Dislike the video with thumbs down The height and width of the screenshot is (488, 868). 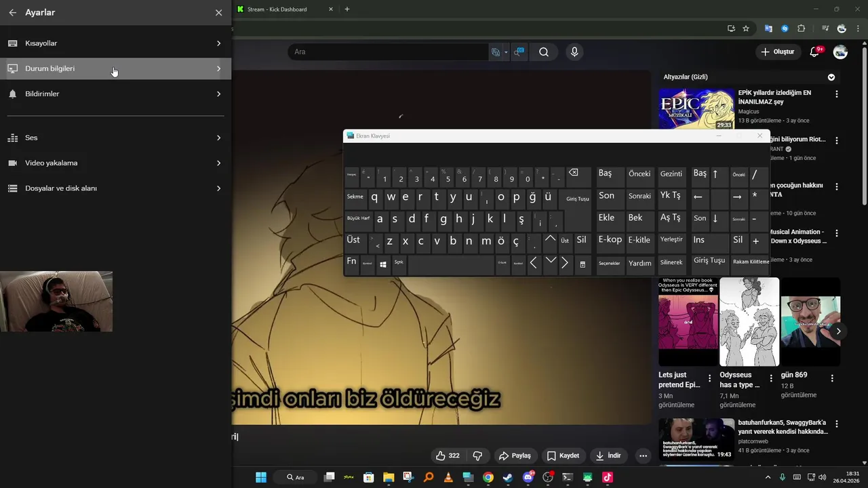(x=477, y=456)
